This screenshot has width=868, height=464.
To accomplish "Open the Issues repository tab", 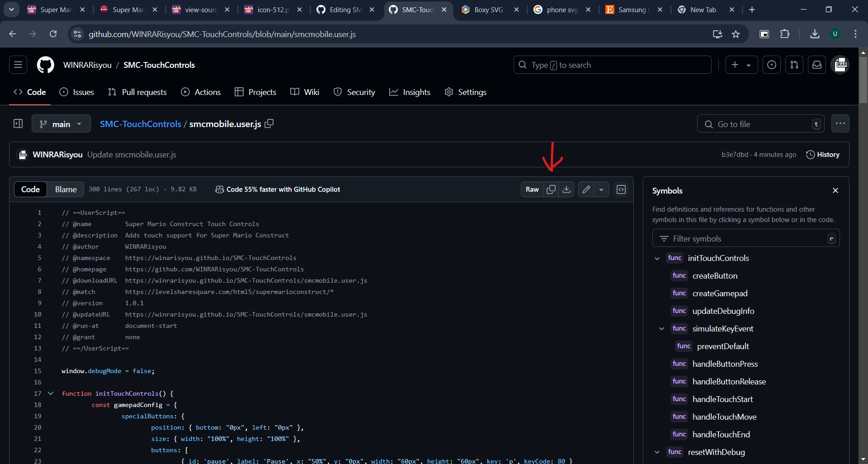I will pos(77,92).
